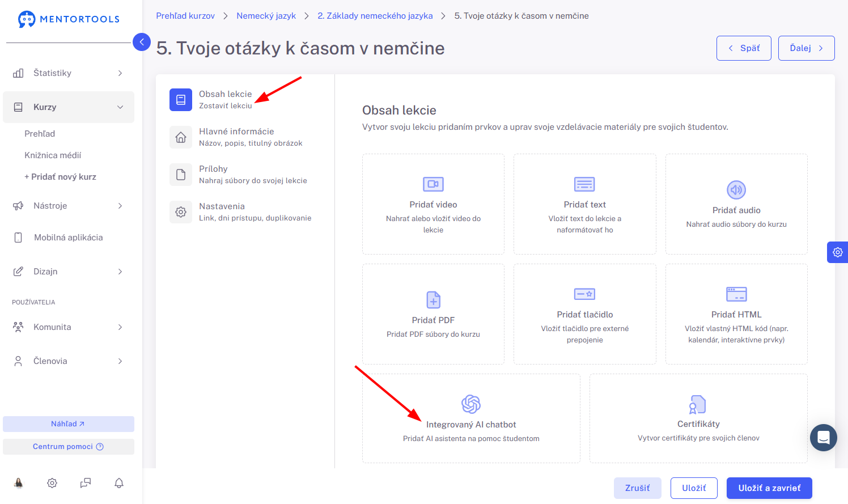Open the Nemecký jazyk breadcrumb link
Viewport: 848px width, 504px height.
tap(266, 16)
